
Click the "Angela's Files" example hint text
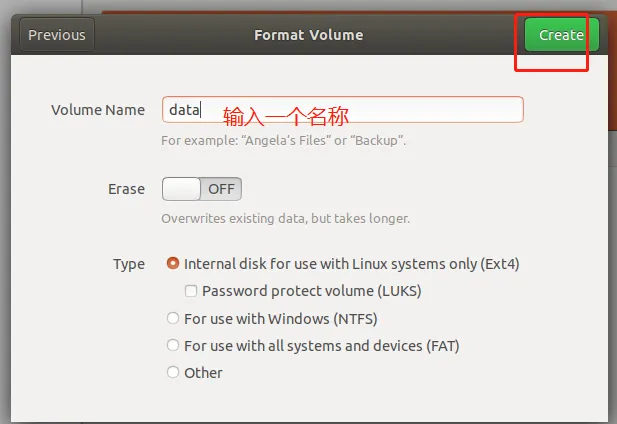pyautogui.click(x=283, y=141)
